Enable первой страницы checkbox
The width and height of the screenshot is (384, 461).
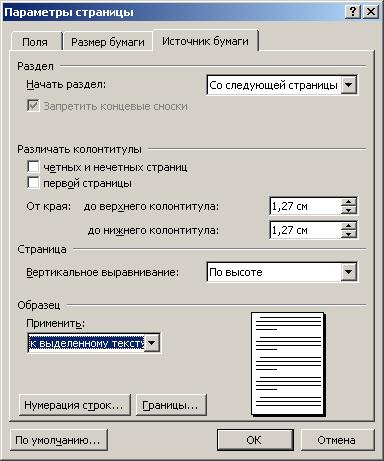[33, 183]
